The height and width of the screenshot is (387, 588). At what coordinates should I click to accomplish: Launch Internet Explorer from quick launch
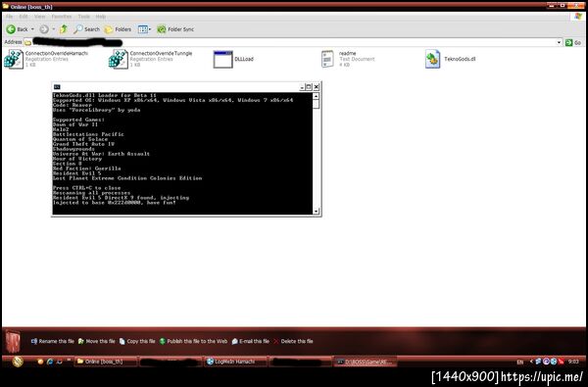coord(50,362)
